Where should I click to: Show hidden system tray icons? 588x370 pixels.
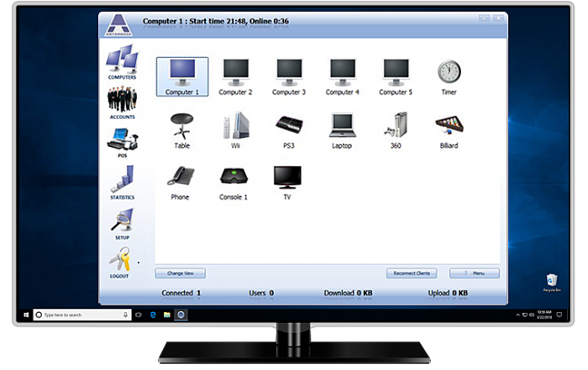coord(518,315)
